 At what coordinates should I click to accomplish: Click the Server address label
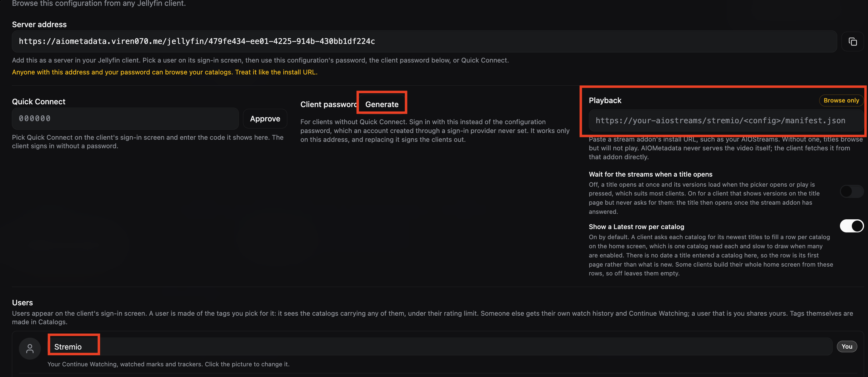tap(39, 25)
